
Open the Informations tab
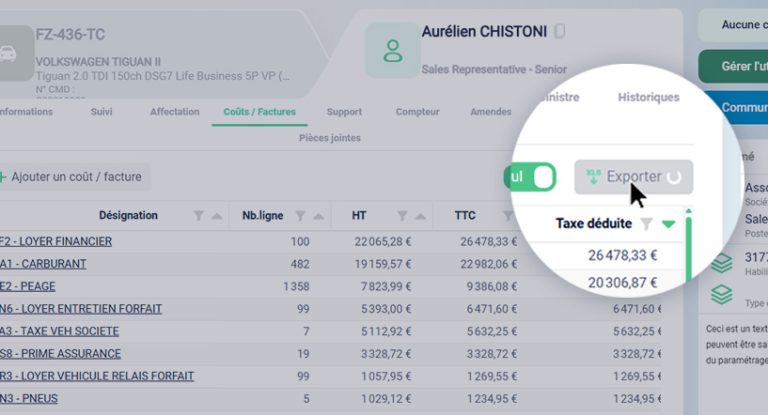[x=26, y=112]
